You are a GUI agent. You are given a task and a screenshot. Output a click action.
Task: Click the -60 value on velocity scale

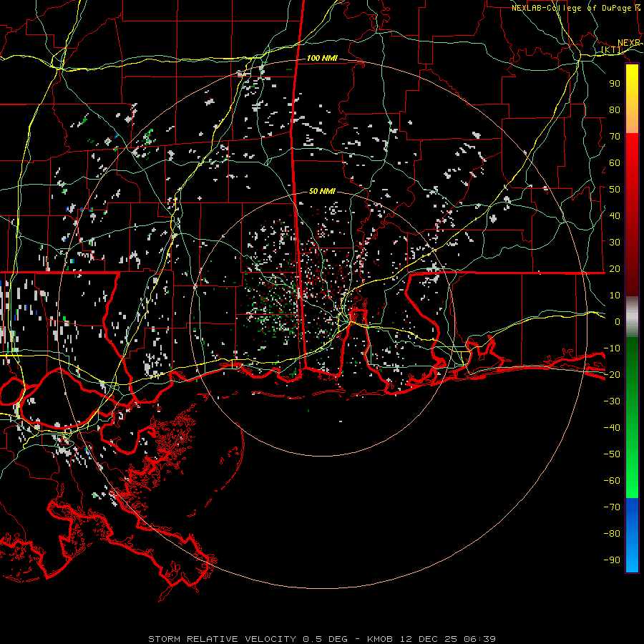pyautogui.click(x=612, y=481)
